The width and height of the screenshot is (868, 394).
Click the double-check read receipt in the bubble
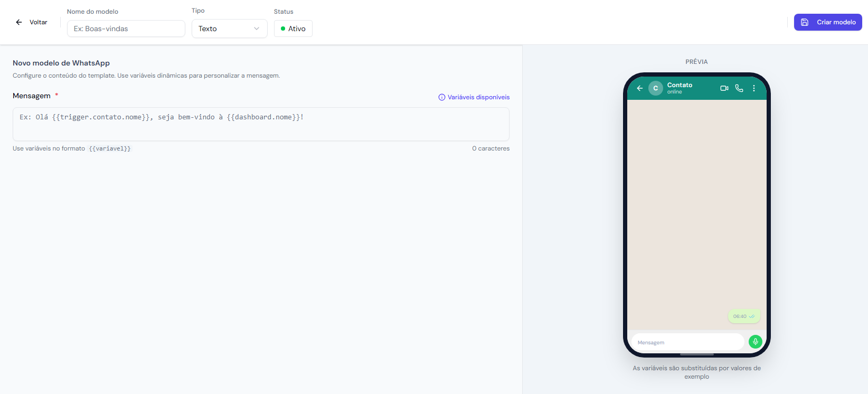click(x=752, y=316)
